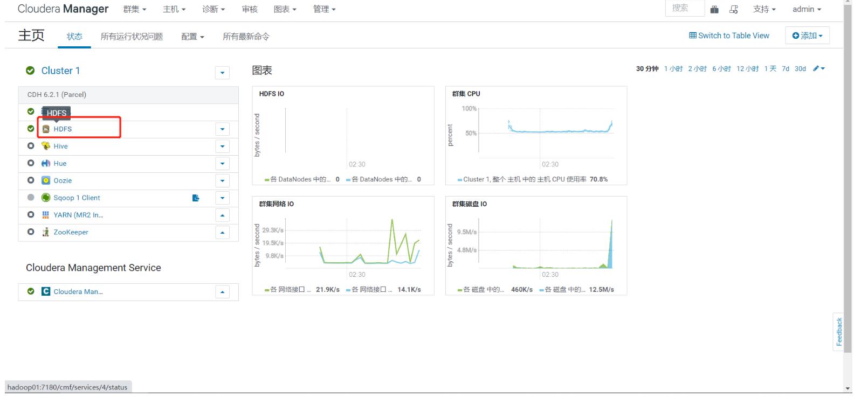Set chart time range to 6 小时
868x398 pixels.
tap(721, 68)
